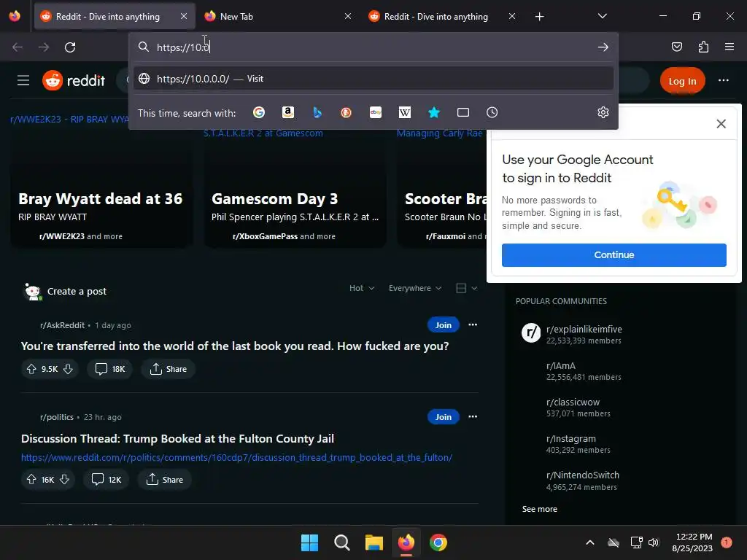Open a new browser tab
Image resolution: width=747 pixels, height=560 pixels.
point(539,17)
